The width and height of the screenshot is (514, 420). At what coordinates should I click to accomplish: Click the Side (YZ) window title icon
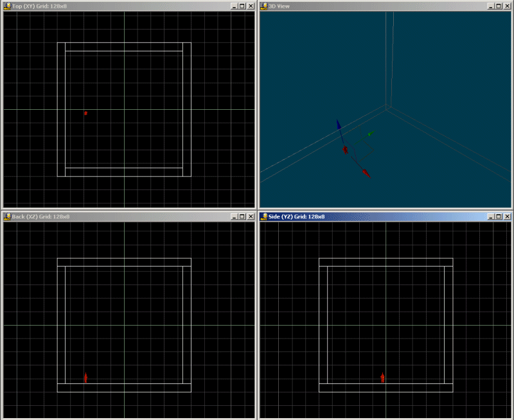tap(263, 216)
